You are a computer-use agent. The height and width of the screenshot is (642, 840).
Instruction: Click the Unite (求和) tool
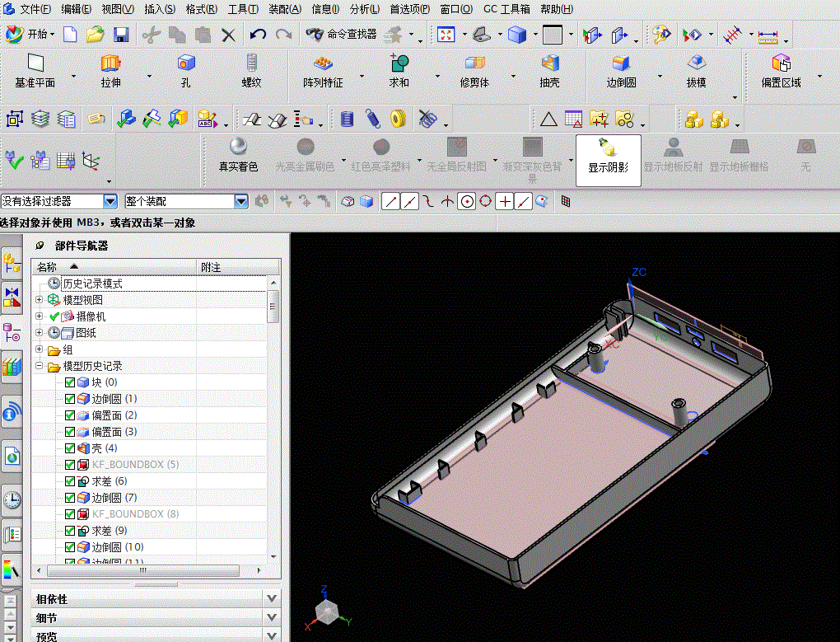pos(399,71)
